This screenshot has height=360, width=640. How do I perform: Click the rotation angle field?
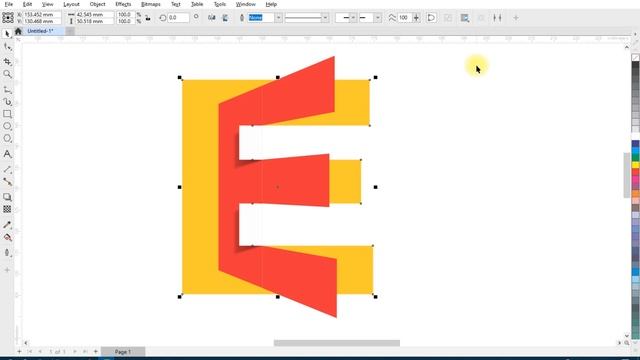point(178,18)
